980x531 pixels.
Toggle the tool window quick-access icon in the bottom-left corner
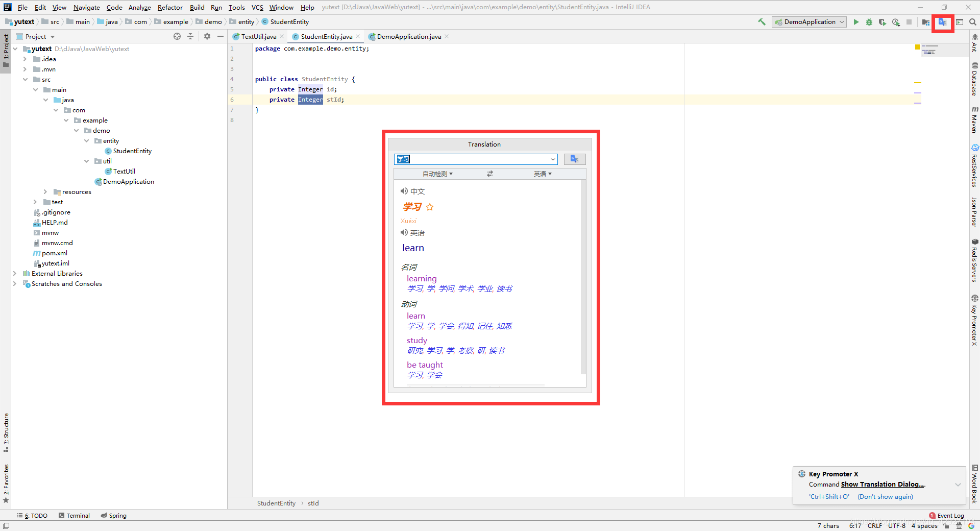coord(6,526)
